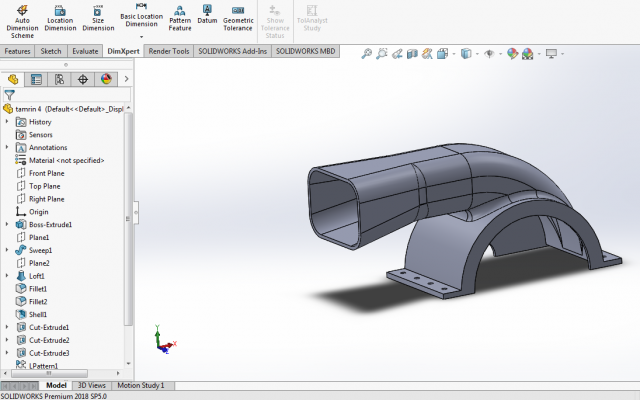Click the Datum tool
This screenshot has width=640, height=400.
pyautogui.click(x=207, y=15)
